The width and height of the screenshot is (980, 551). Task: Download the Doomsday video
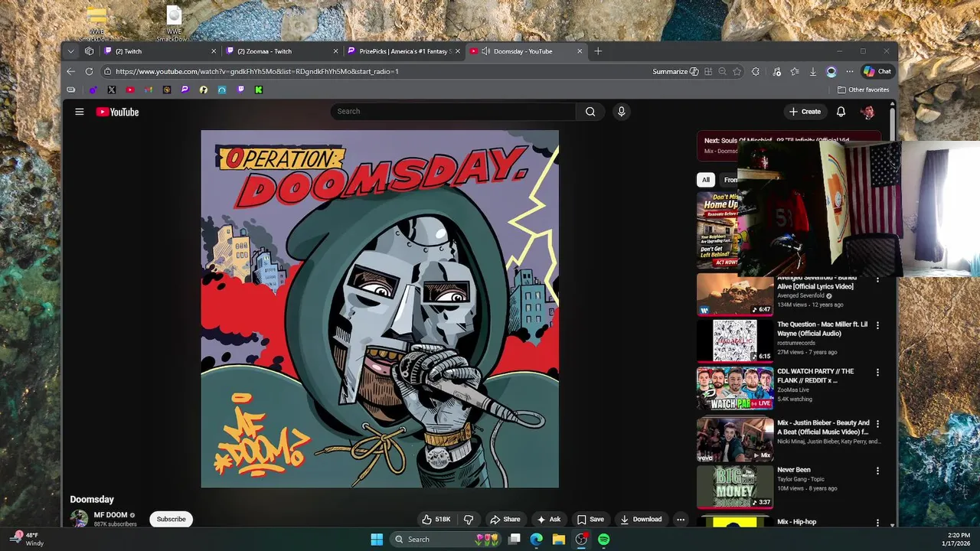[x=641, y=519]
